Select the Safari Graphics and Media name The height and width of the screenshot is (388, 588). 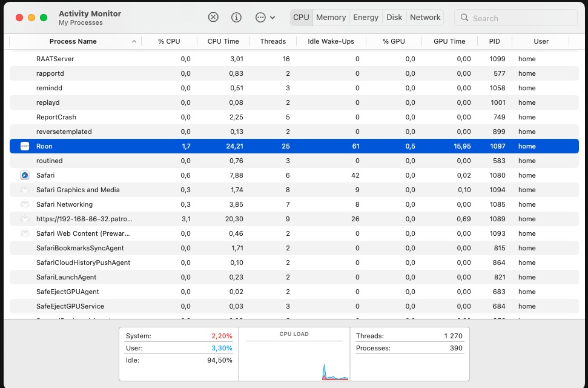(78, 190)
